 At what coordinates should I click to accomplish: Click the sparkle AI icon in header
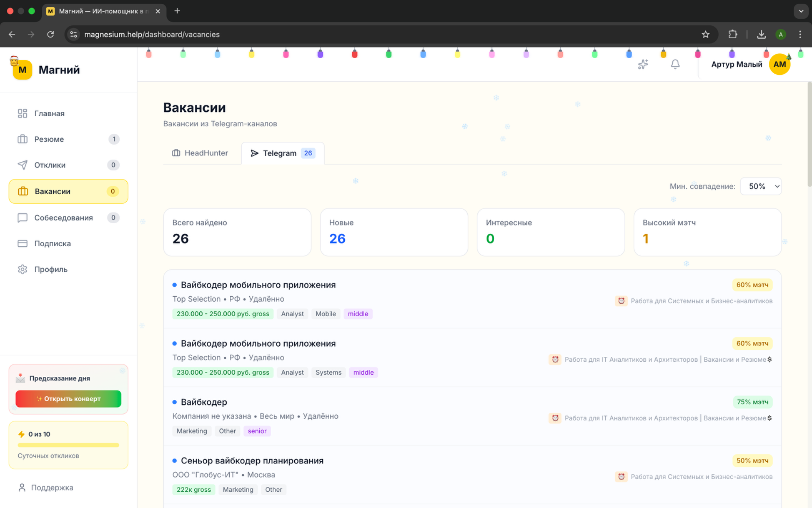coord(643,64)
